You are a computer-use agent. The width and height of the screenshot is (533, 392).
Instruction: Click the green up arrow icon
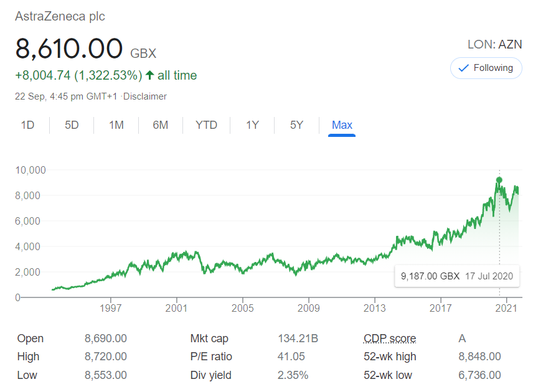pos(149,75)
